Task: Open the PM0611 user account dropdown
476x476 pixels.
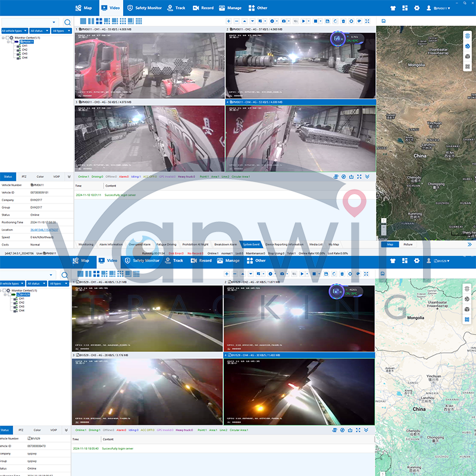Action: [x=438, y=8]
